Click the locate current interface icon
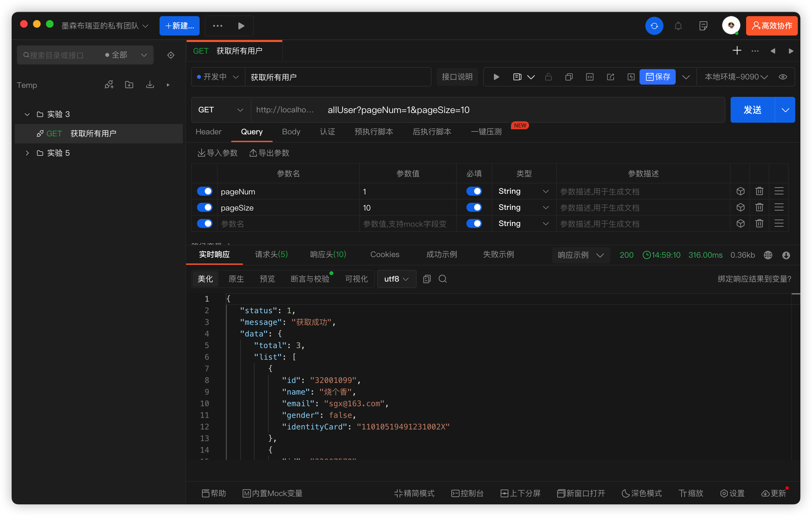This screenshot has width=812, height=516. (x=171, y=55)
